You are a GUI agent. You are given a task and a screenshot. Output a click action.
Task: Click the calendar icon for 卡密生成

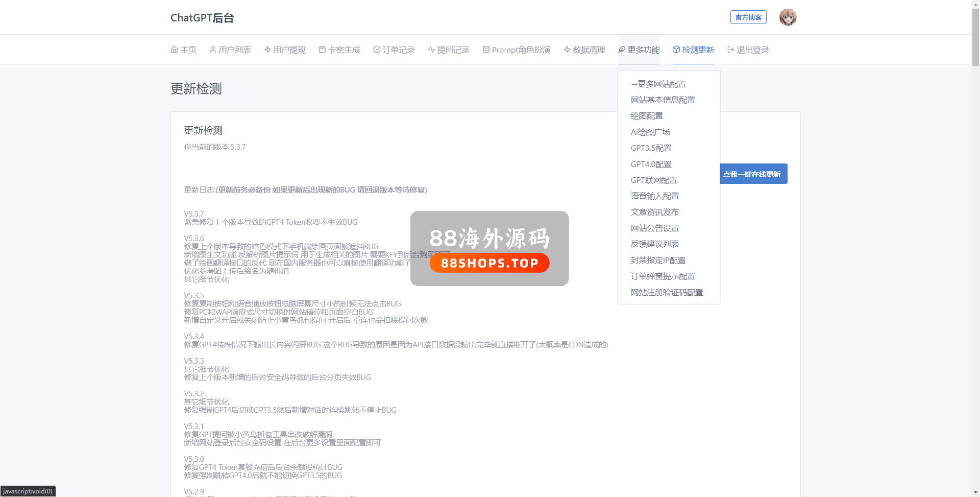(322, 50)
